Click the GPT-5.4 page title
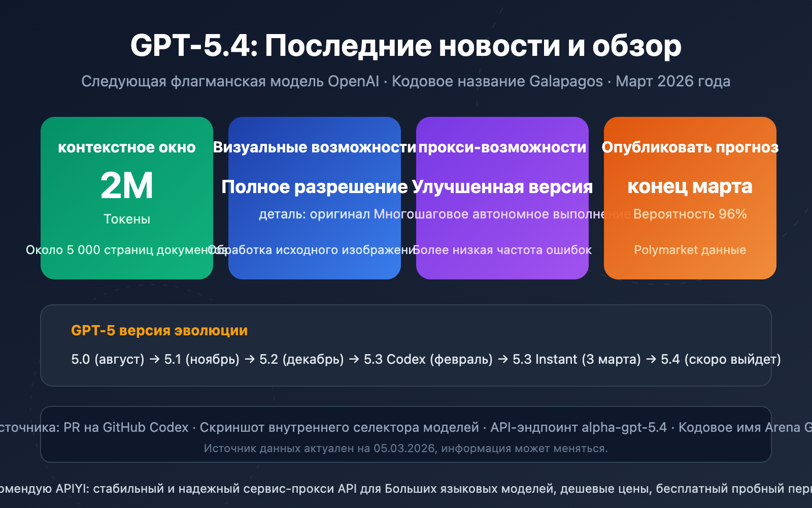Viewport: 812px width, 508px height. [x=406, y=46]
